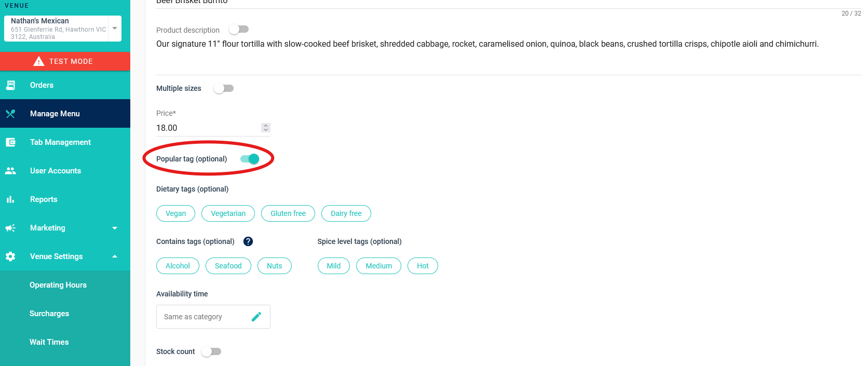
Task: Click the Manage Menu utensils icon
Action: (10, 114)
